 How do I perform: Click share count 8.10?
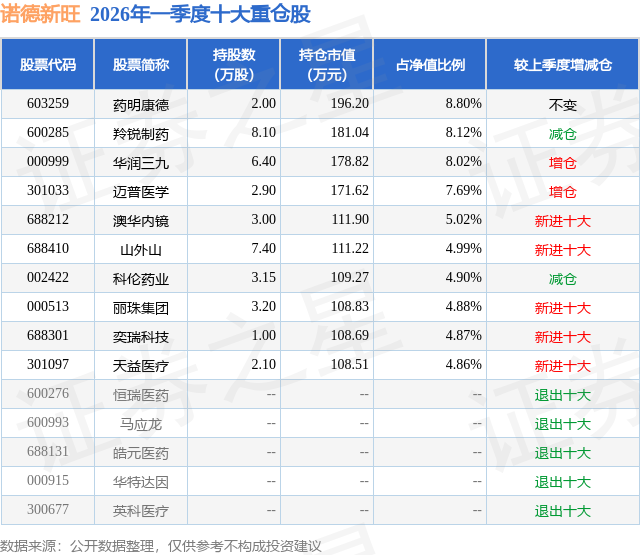point(263,132)
